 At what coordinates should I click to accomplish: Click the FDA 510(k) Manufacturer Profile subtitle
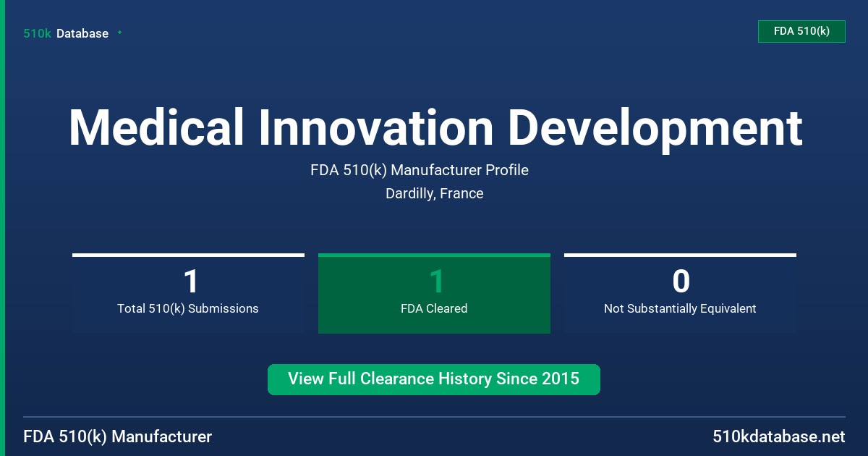point(420,170)
